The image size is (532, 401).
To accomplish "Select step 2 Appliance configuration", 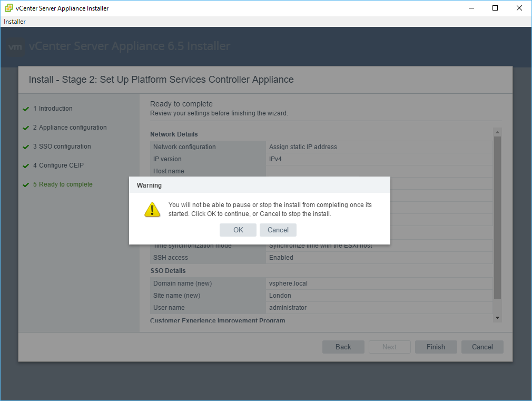I will coord(73,128).
